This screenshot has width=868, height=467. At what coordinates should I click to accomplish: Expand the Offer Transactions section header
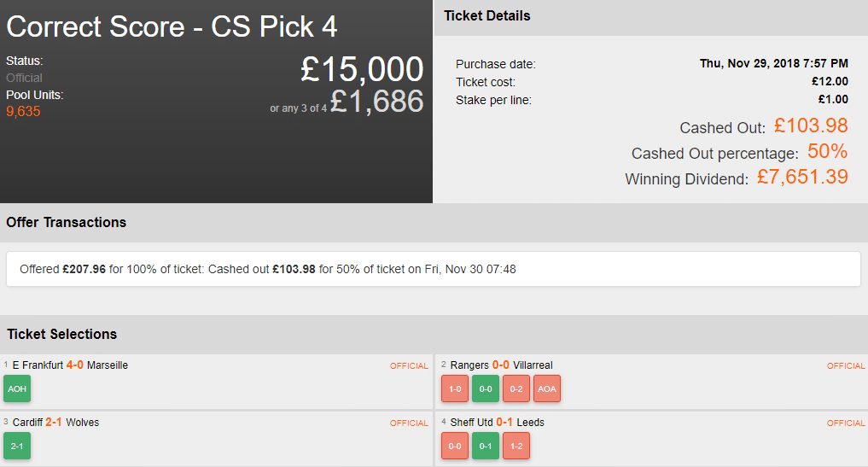tap(67, 222)
